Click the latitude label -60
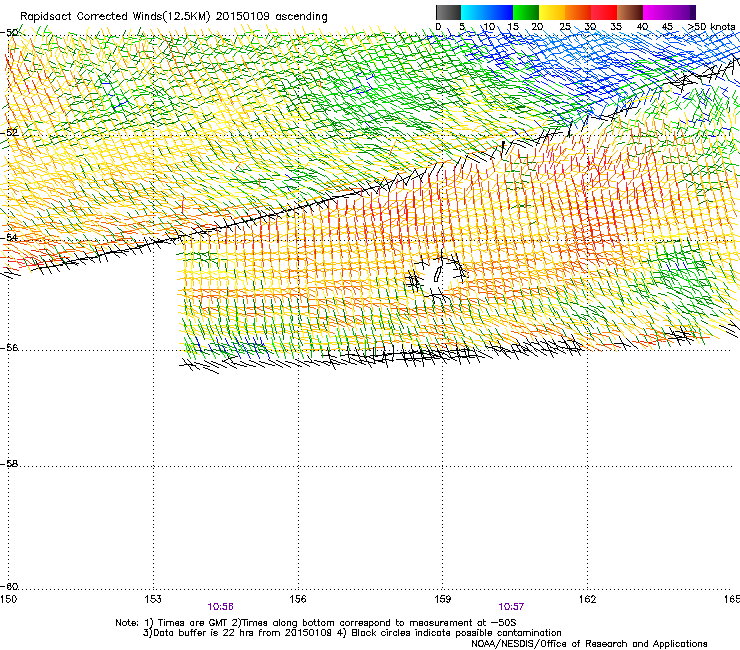Viewport: 740px width, 650px height. click(9, 586)
